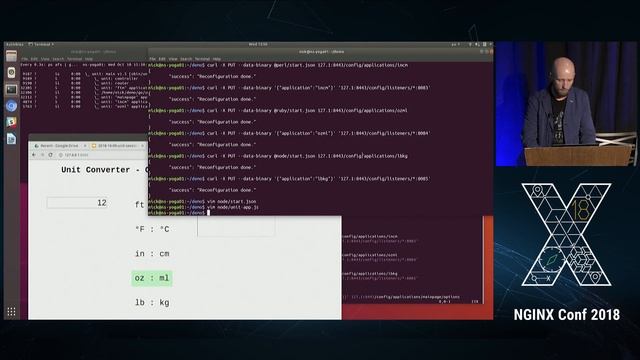Click the browser back arrow
The width and height of the screenshot is (640, 360).
[x=34, y=155]
